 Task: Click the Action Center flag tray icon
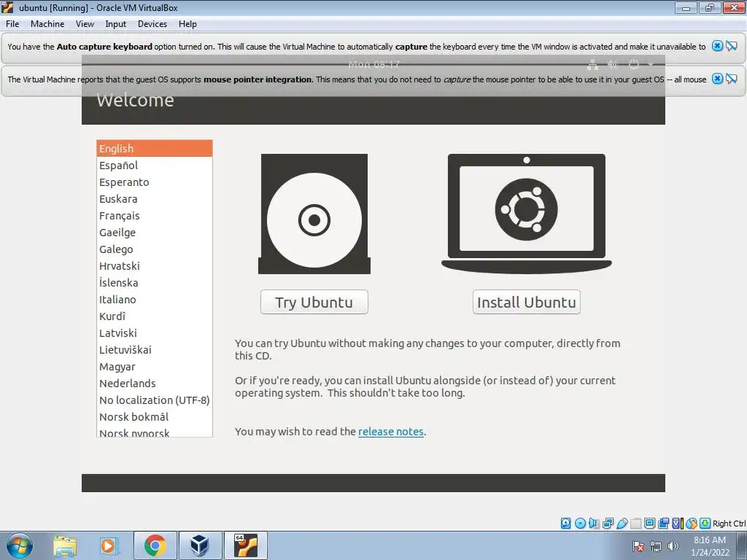click(x=638, y=546)
